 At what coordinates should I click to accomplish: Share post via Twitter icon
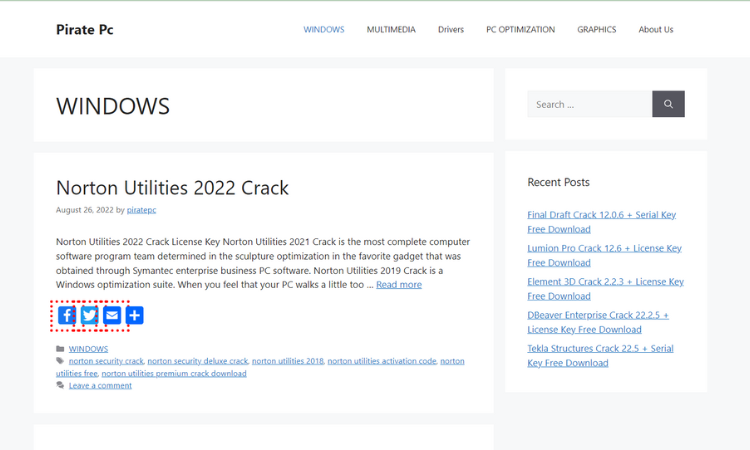pyautogui.click(x=89, y=316)
